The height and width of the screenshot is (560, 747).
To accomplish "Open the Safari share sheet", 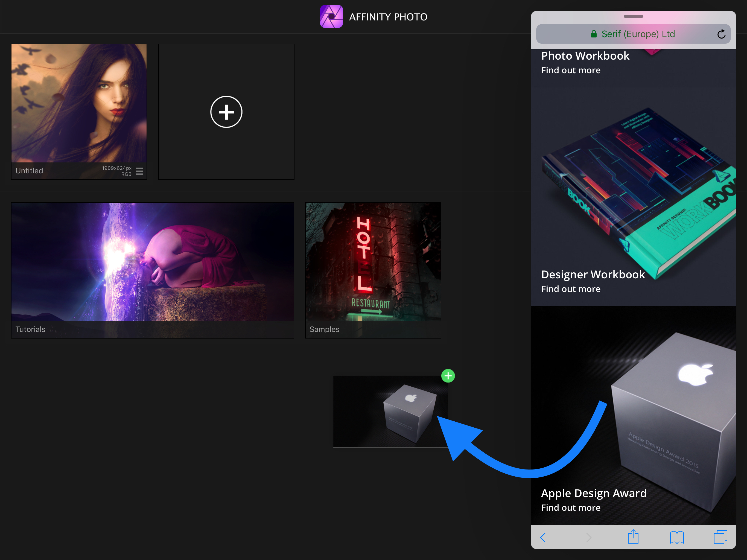I will click(633, 537).
